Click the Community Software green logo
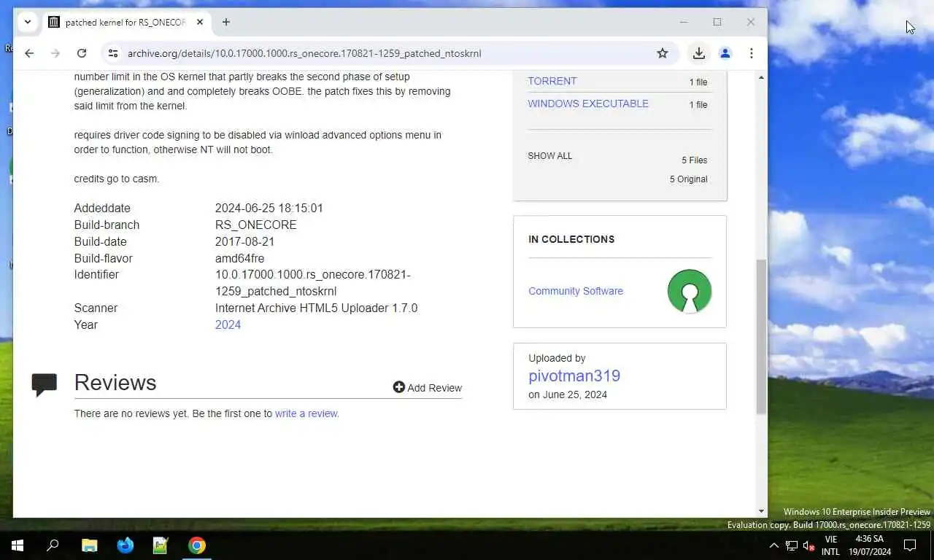Viewport: 934px width, 560px height. tap(690, 291)
